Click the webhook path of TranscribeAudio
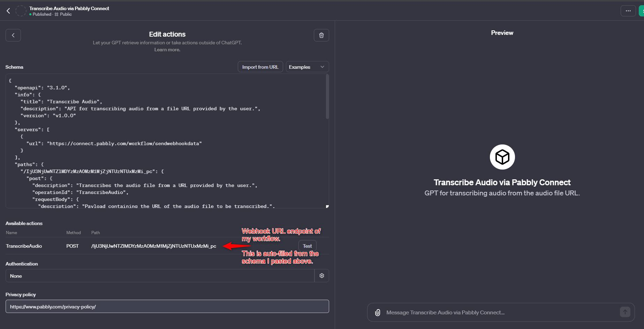The image size is (644, 329). pos(154,246)
